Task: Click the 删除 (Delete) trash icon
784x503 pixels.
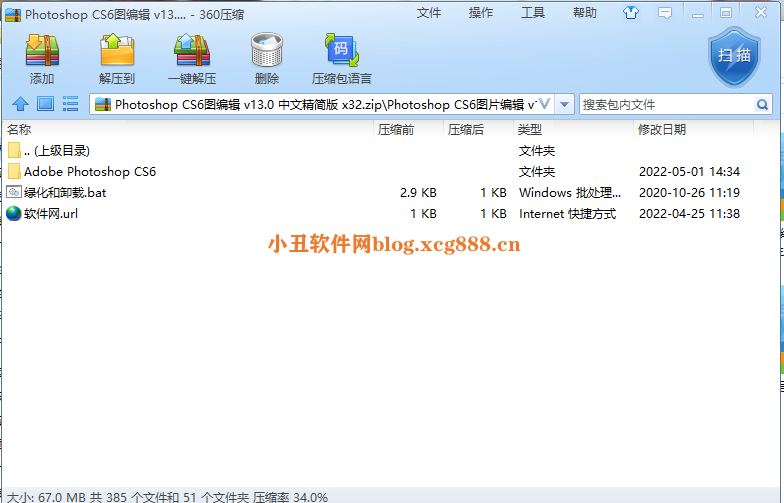Action: tap(266, 50)
